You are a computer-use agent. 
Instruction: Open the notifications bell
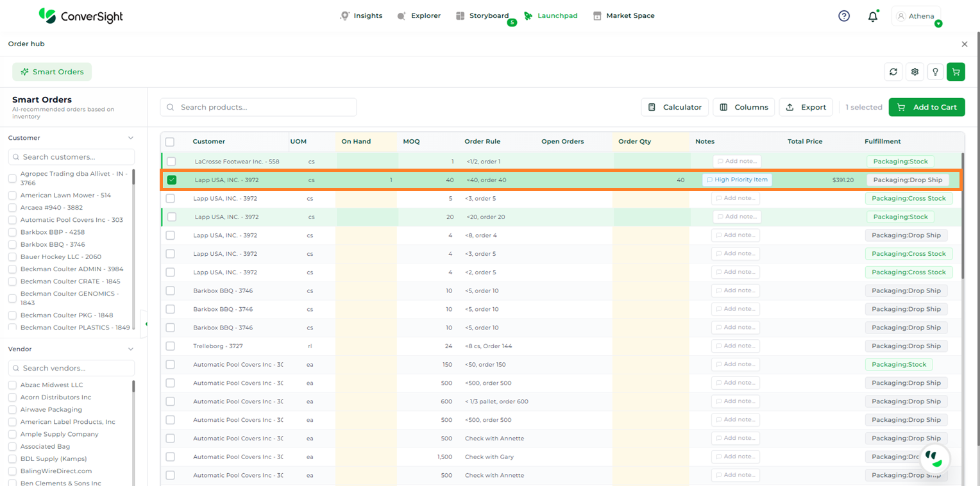[872, 17]
